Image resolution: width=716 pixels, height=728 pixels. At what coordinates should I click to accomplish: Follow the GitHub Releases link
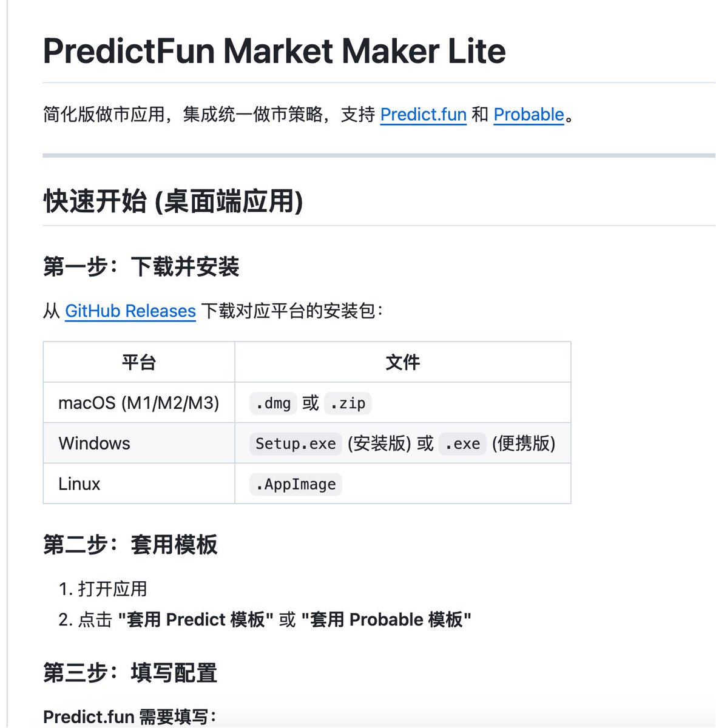pyautogui.click(x=130, y=311)
